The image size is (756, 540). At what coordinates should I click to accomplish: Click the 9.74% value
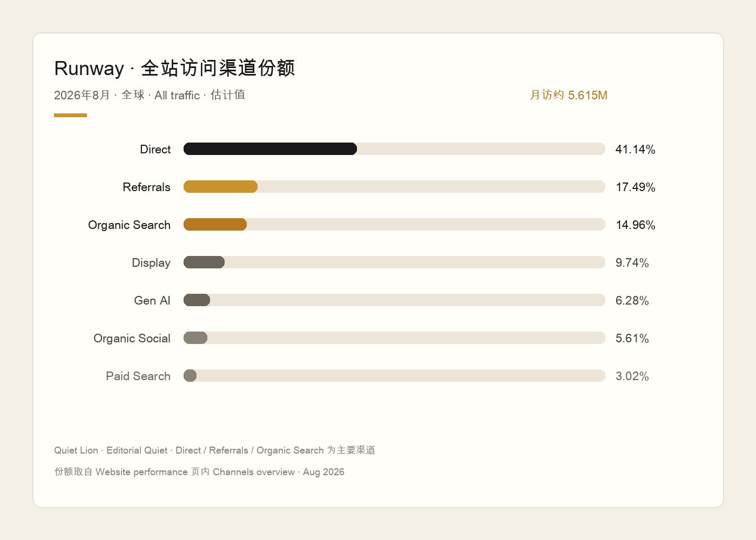pyautogui.click(x=632, y=263)
